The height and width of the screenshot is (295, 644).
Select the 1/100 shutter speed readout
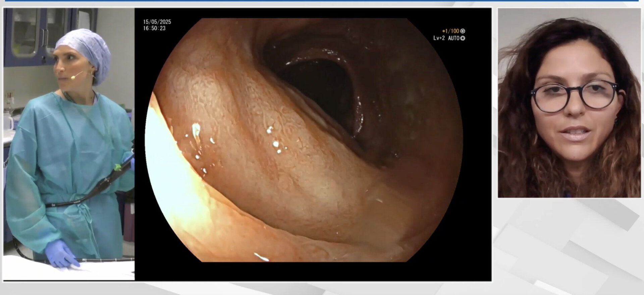(x=452, y=31)
